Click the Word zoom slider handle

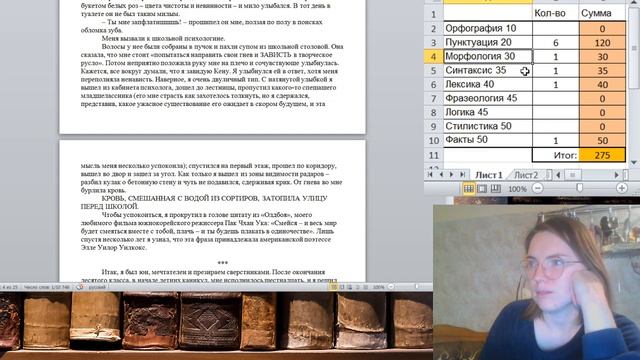click(417, 287)
